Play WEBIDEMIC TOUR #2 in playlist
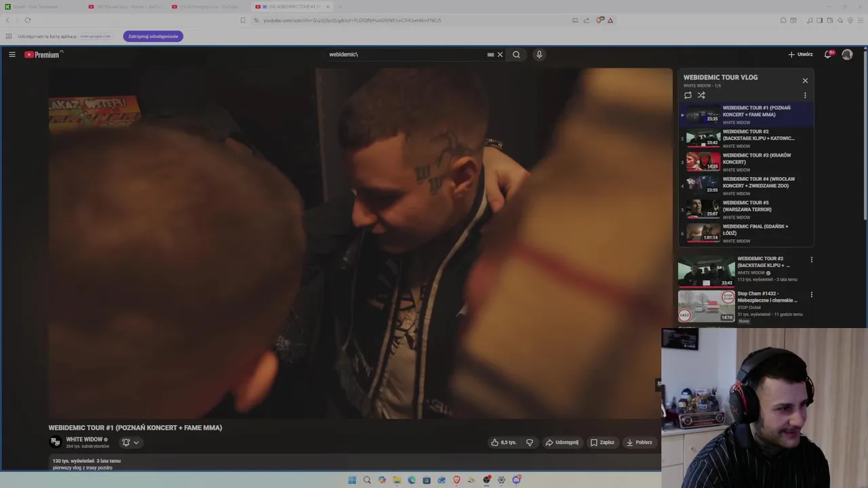The image size is (868, 488). coord(746,138)
